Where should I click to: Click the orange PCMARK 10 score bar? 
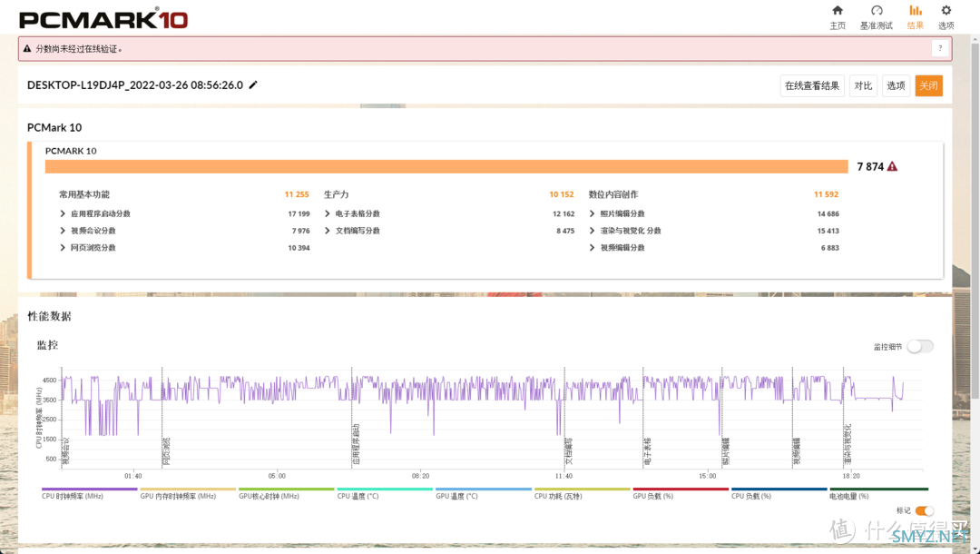pyautogui.click(x=446, y=166)
